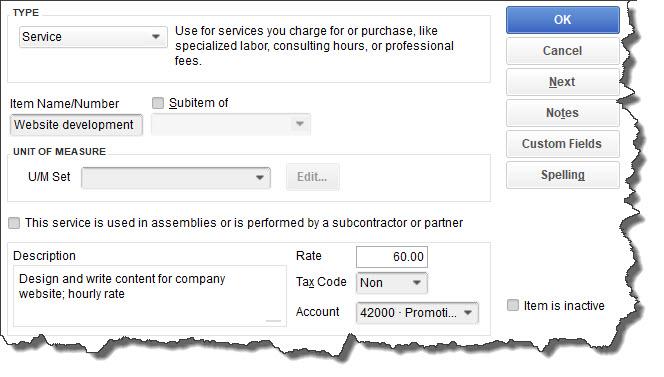Cancel the item dialog
664x377 pixels.
coord(562,51)
